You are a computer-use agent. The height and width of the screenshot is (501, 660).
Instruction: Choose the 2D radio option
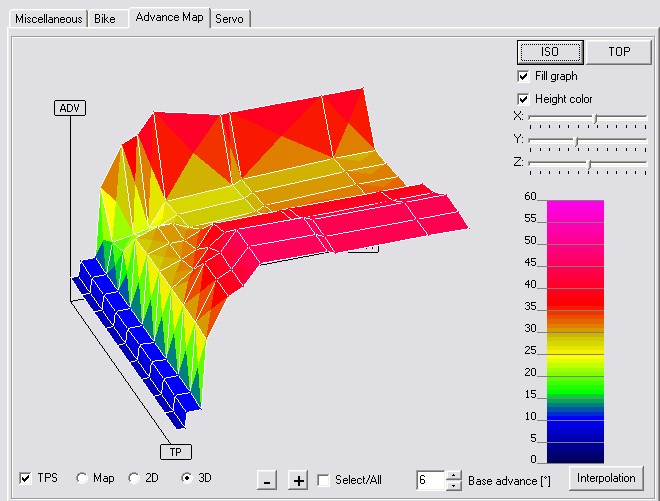pos(134,478)
